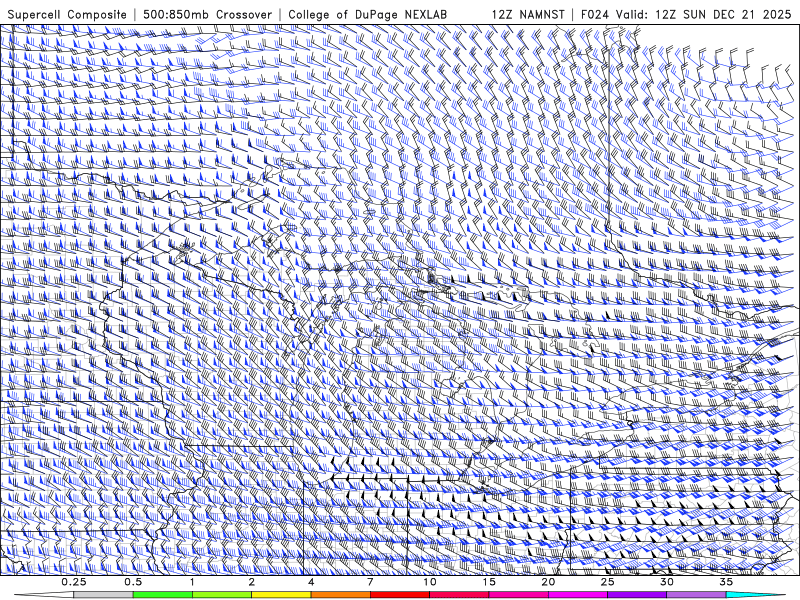The height and width of the screenshot is (600, 800).
Task: Click the '0.25' legend value
Action: coord(74,582)
